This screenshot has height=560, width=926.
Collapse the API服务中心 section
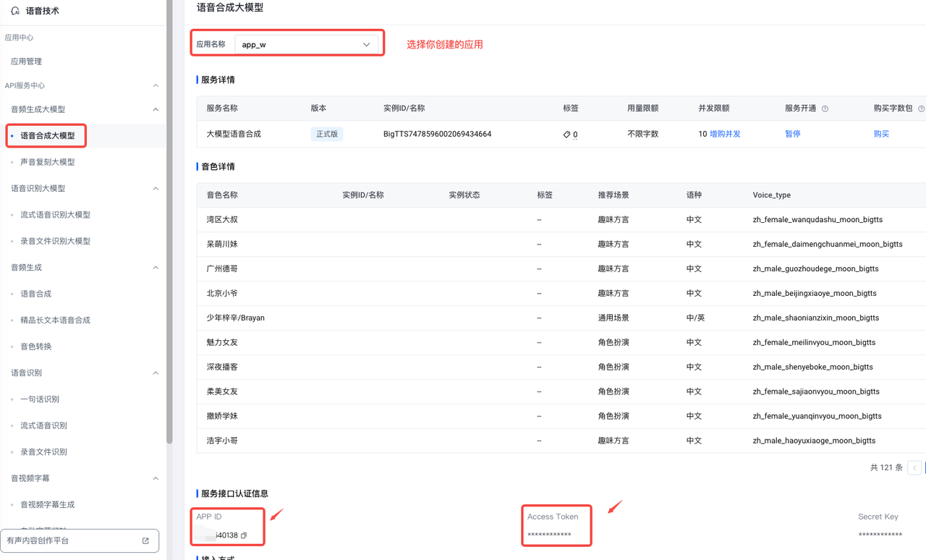click(x=156, y=85)
